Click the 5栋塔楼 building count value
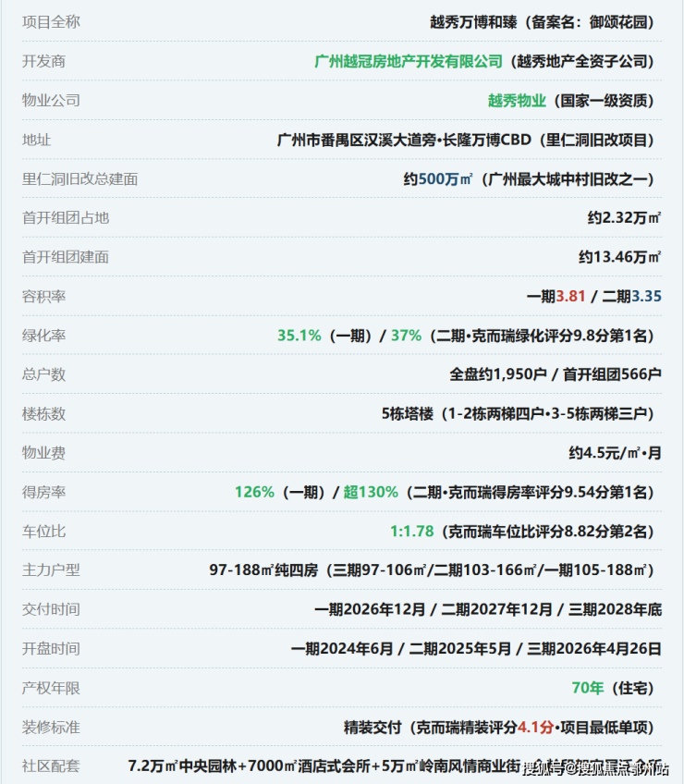 (408, 413)
